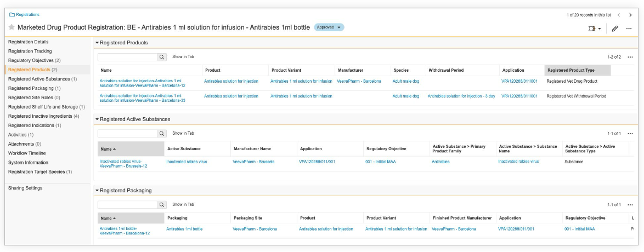644x252 pixels.
Task: Click the pencil edit icon
Action: pyautogui.click(x=615, y=28)
